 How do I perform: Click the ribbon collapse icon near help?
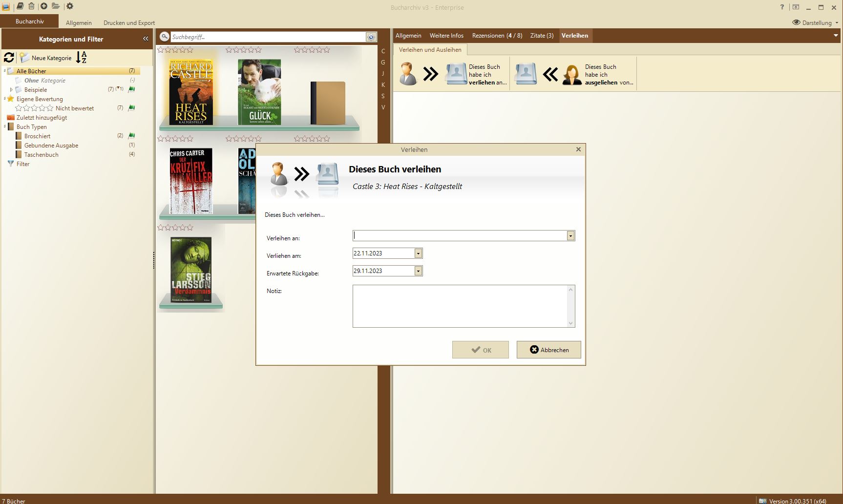(796, 7)
